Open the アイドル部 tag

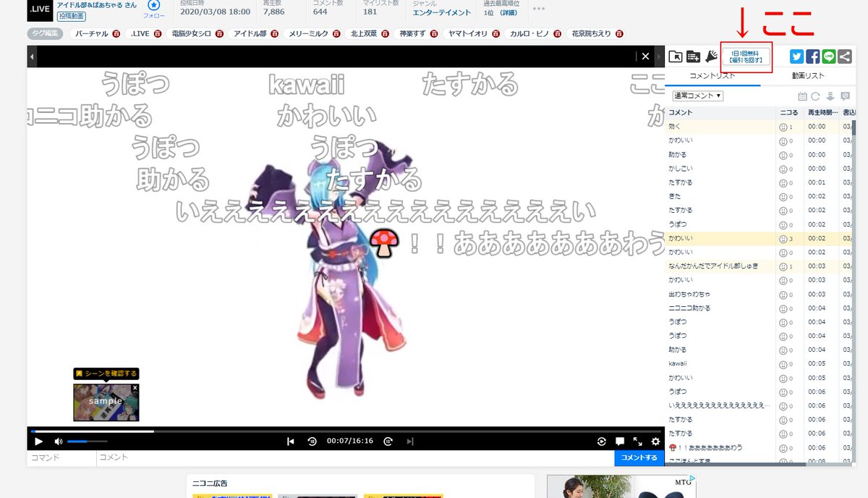250,33
